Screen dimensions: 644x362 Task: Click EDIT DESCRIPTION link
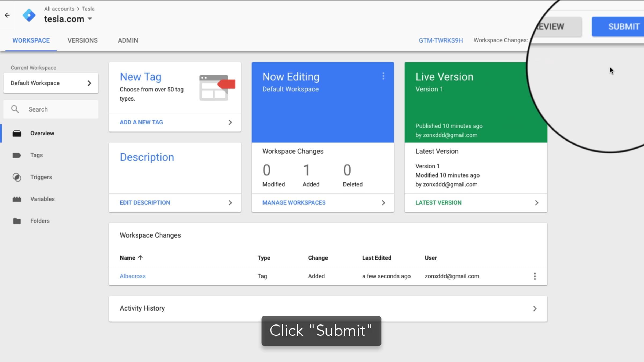[145, 203]
